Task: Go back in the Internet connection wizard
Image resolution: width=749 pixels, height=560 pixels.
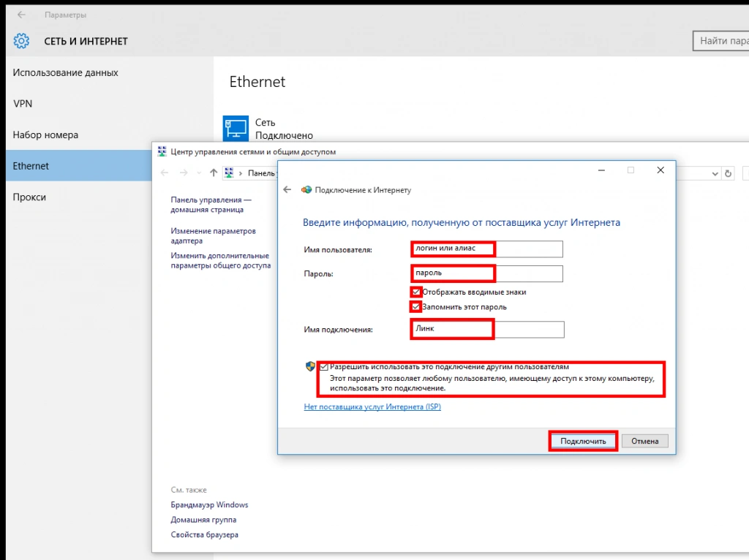Action: pos(287,189)
